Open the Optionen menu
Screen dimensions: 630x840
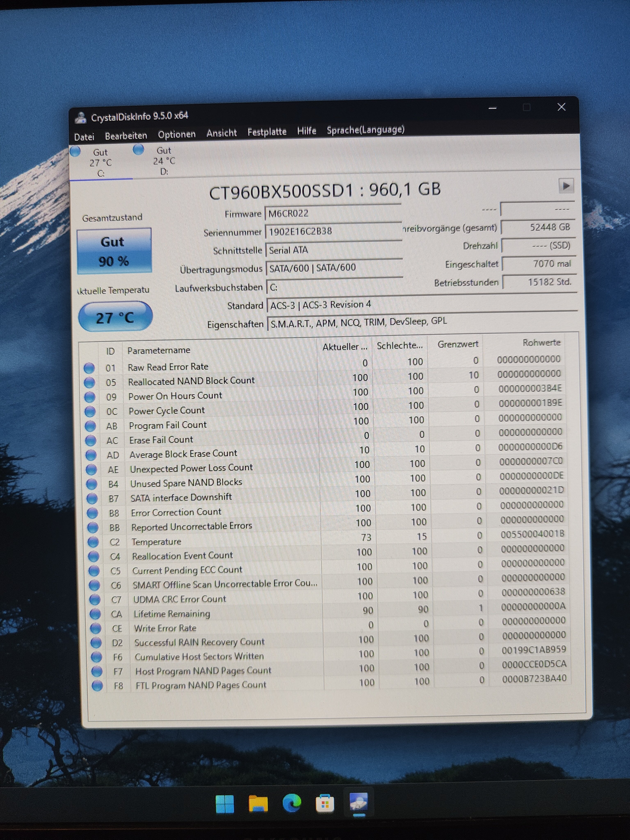click(x=177, y=135)
